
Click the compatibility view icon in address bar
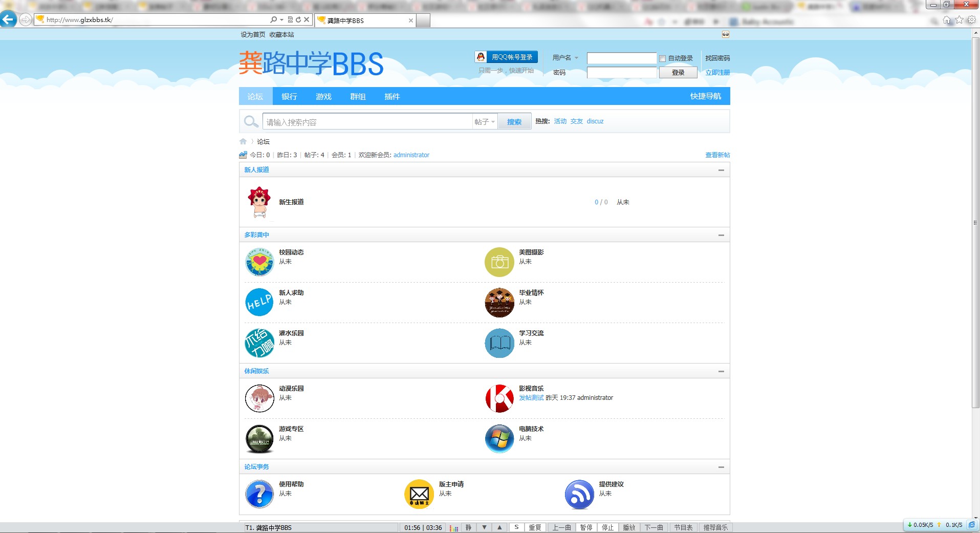point(290,19)
